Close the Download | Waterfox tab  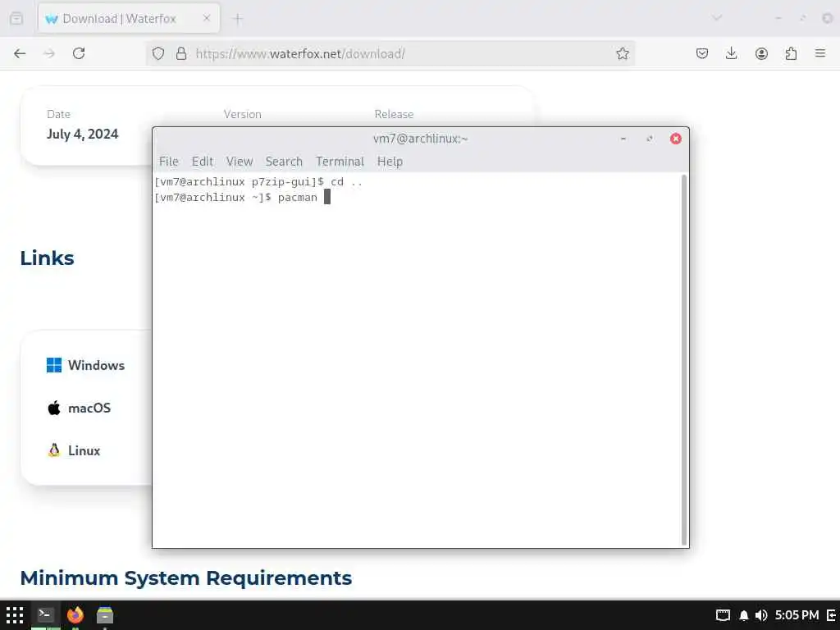pos(207,18)
